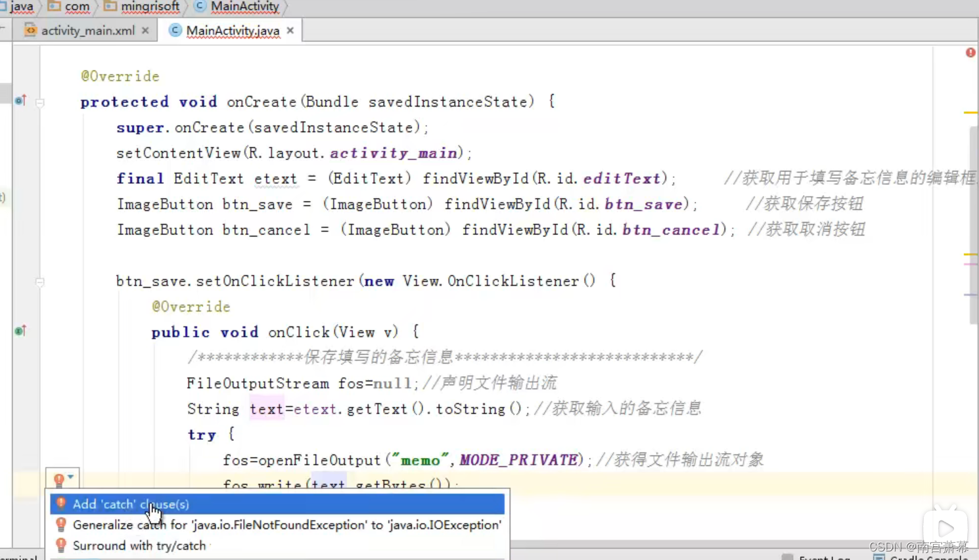Viewport: 979px width, 560px height.
Task: Click the MainActivity class icon in the breadcrumb
Action: tap(200, 6)
